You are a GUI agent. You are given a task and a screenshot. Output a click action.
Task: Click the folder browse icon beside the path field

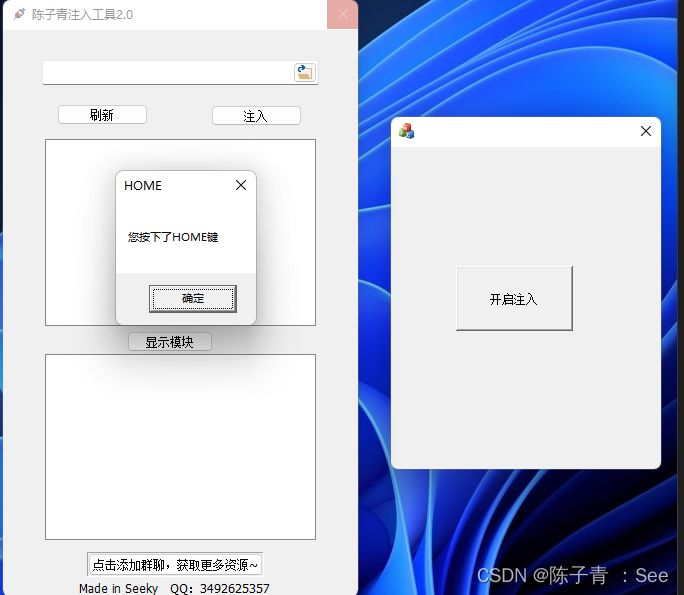pos(305,72)
